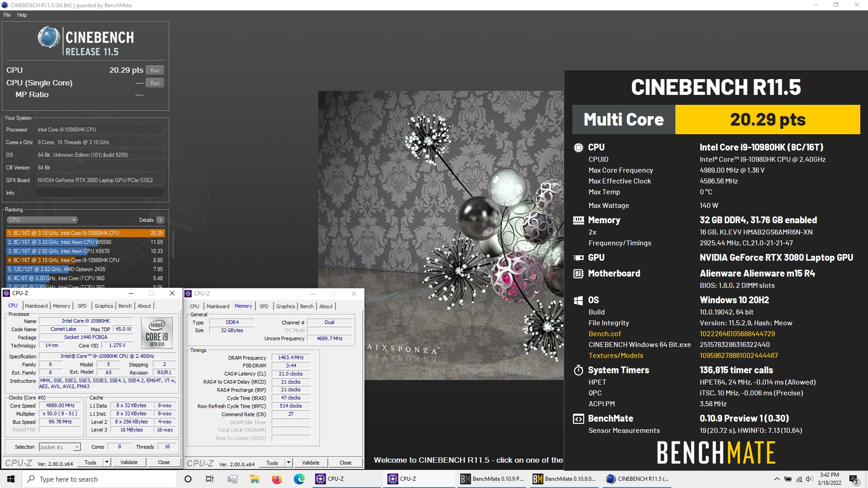Launch Firefox from taskbar
868x488 pixels.
click(277, 479)
